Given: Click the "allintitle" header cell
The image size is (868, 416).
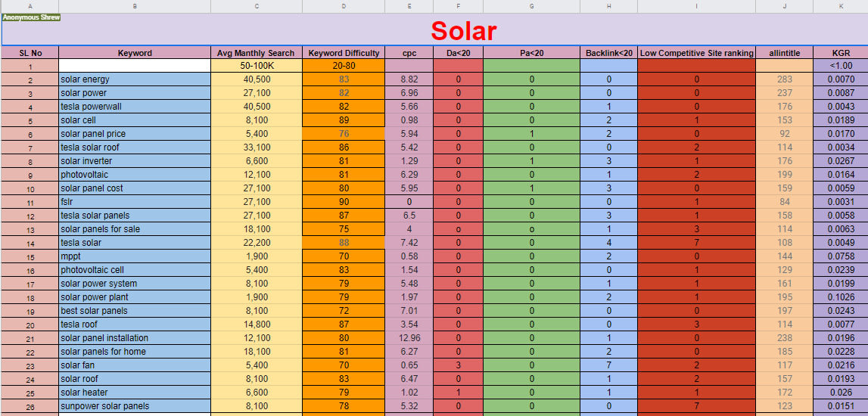Looking at the screenshot, I should coord(784,53).
